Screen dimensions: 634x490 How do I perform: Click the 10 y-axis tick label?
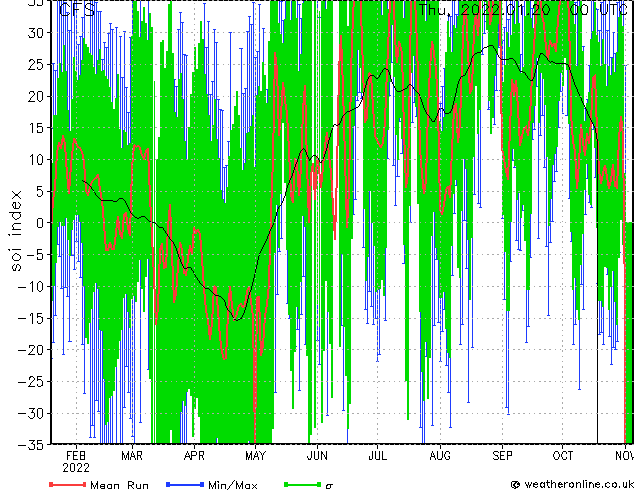35,160
